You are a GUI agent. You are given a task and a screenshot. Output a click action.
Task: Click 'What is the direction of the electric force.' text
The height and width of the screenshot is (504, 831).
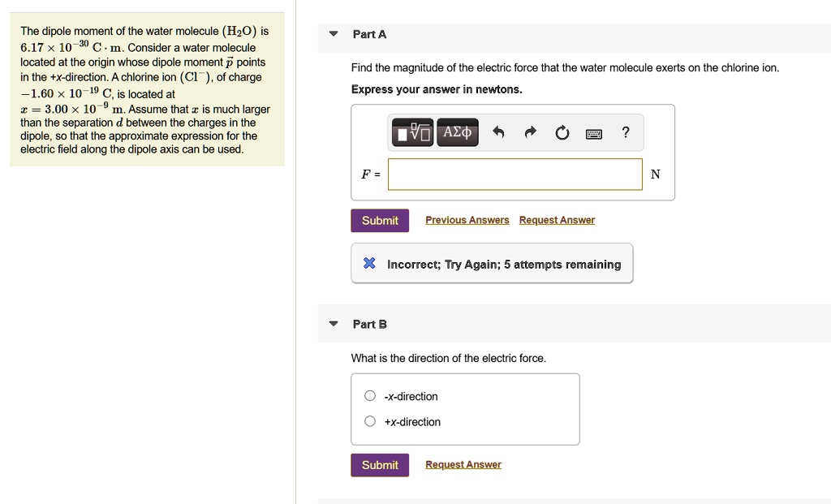coord(448,358)
